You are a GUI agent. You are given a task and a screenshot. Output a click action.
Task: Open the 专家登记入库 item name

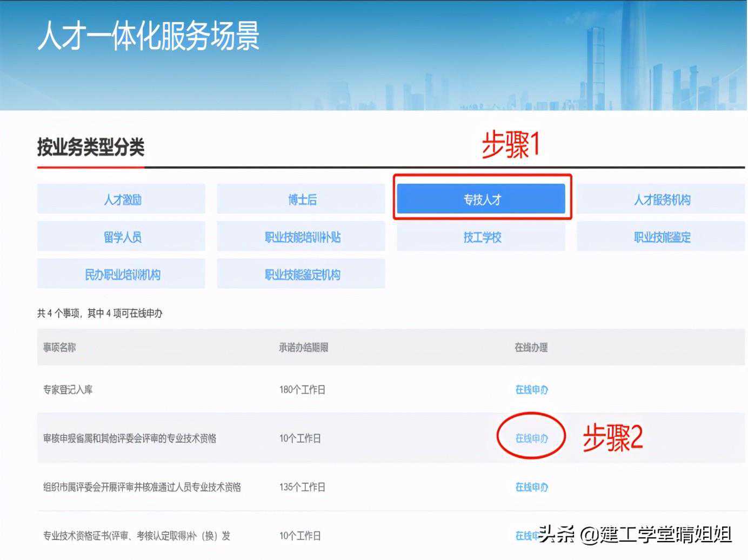coord(68,390)
